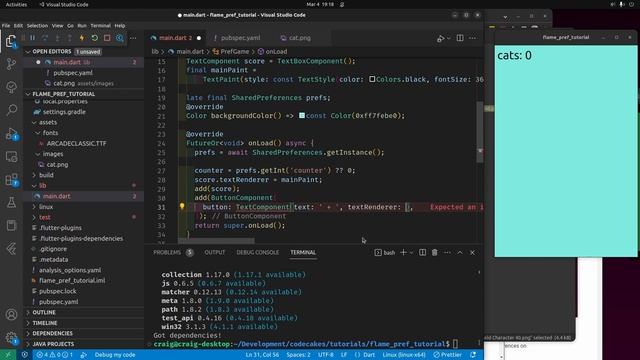The image size is (640, 360).
Task: Click the Run or Debug editor icon
Action: [440, 38]
